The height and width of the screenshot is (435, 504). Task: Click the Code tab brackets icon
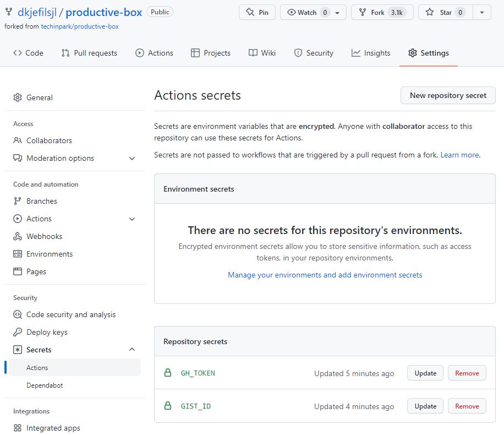pyautogui.click(x=18, y=53)
